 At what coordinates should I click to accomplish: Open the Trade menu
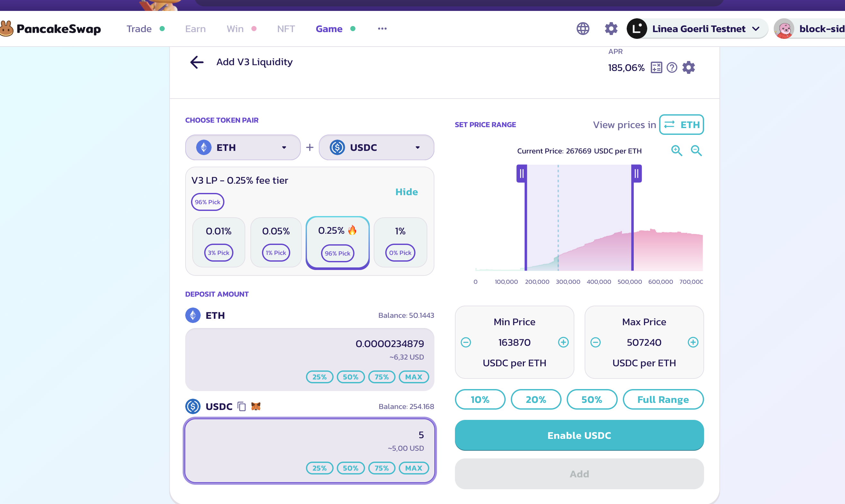click(x=139, y=29)
